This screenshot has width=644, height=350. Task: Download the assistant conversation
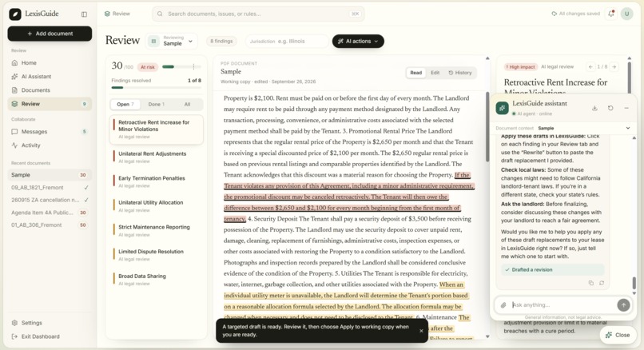point(594,108)
